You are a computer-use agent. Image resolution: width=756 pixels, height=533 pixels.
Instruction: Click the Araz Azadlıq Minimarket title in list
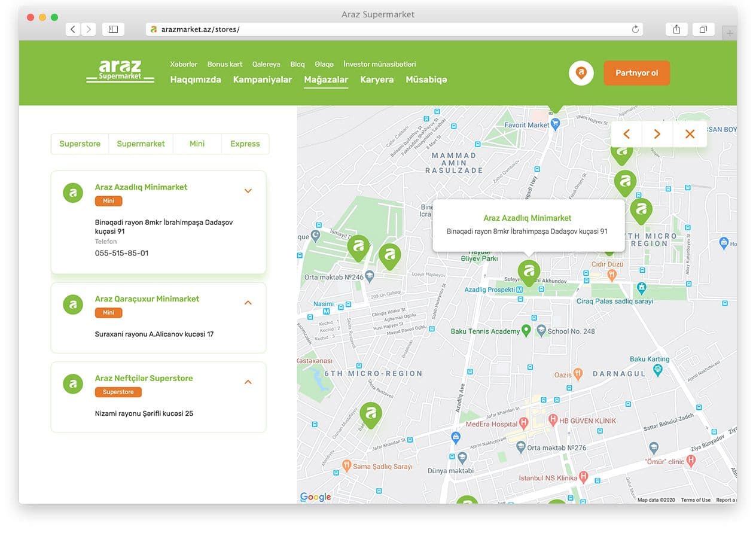click(141, 187)
